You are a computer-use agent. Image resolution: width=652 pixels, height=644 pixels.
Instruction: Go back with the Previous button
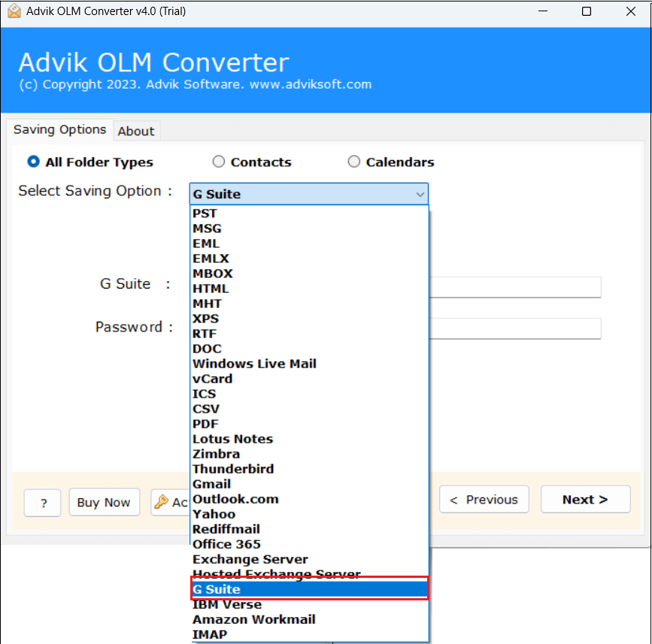click(x=484, y=500)
